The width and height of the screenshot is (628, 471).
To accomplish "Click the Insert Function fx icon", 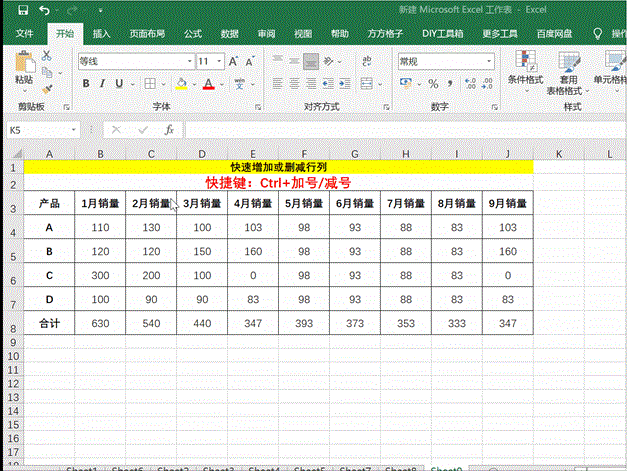I will (169, 130).
